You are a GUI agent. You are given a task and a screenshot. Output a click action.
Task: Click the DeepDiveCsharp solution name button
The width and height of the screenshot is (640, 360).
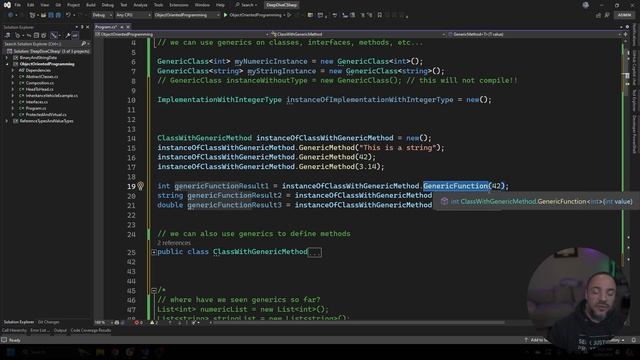[281, 5]
